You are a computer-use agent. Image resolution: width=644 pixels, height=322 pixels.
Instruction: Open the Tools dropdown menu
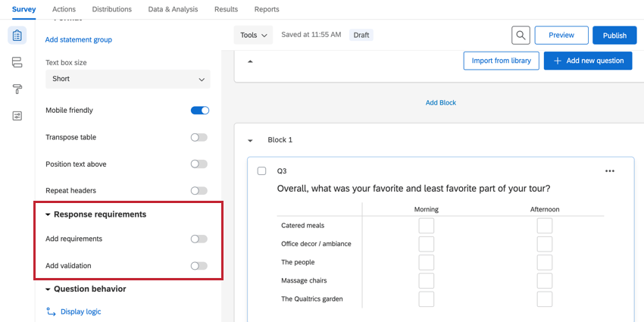click(x=254, y=36)
